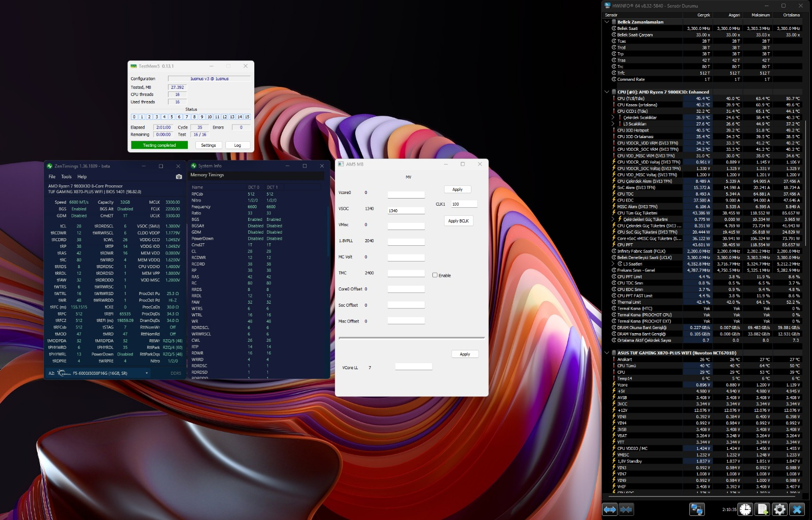Click the horizontal progress bar in AM5 MB window
812x520 pixels.
point(412,338)
